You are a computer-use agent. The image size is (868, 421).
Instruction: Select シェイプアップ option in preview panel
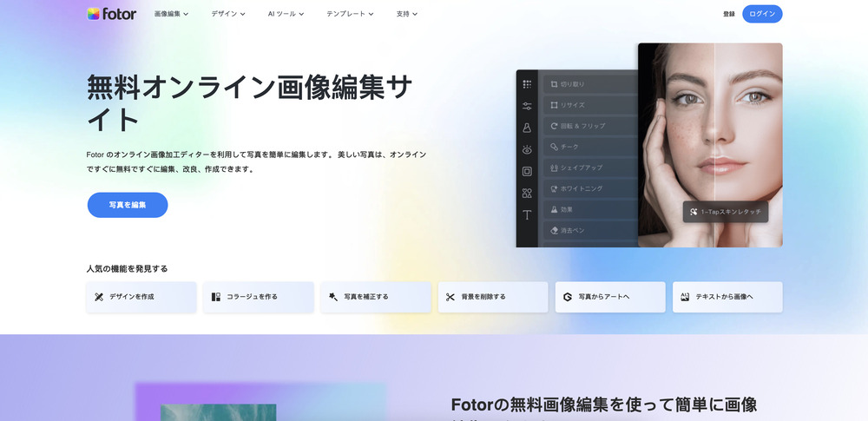tap(590, 168)
